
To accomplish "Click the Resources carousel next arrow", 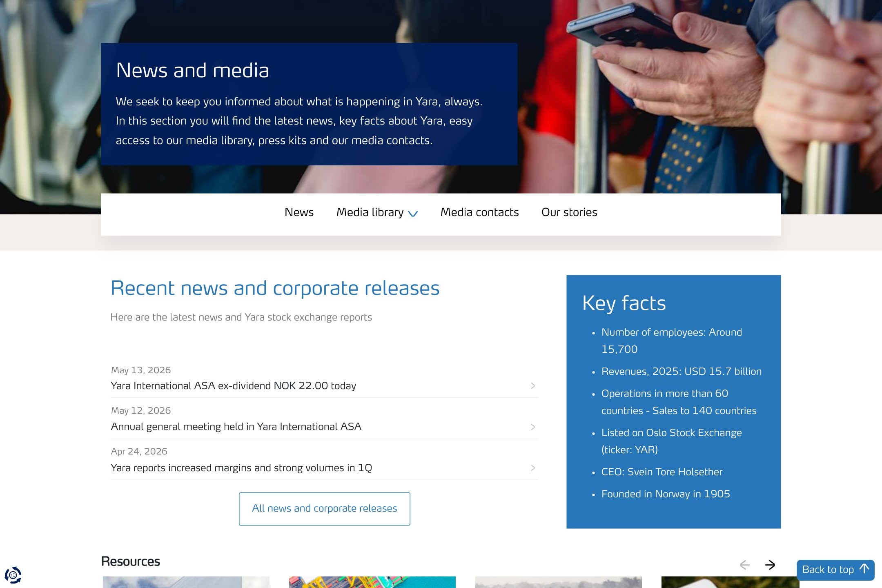I will [x=770, y=565].
